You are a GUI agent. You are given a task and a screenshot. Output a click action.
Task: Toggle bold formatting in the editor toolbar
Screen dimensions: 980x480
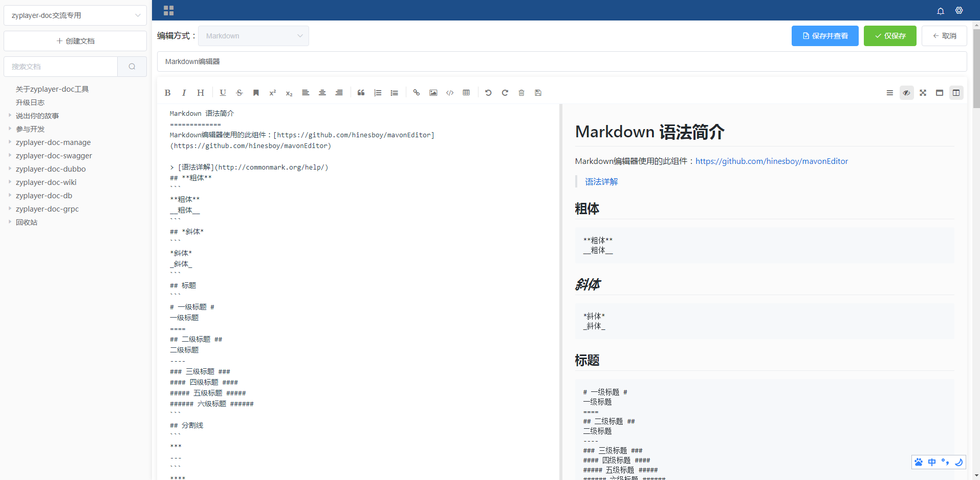pyautogui.click(x=167, y=93)
